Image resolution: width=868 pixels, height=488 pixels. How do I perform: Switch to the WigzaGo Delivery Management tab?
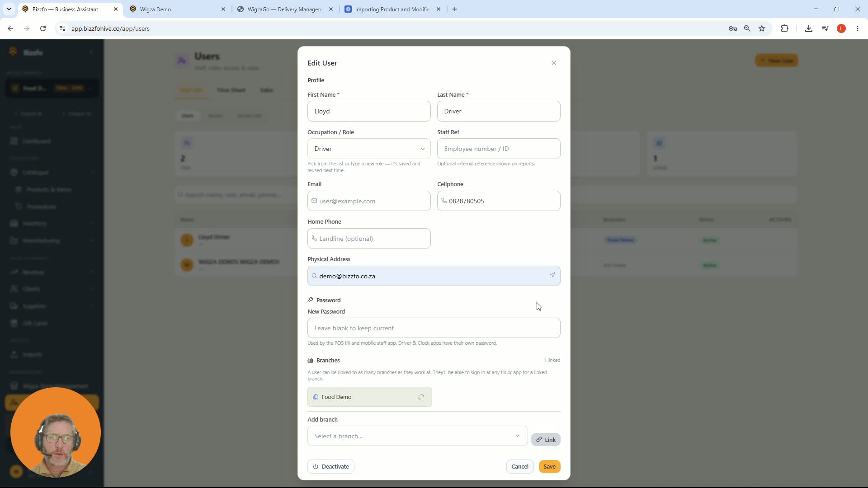pos(285,9)
